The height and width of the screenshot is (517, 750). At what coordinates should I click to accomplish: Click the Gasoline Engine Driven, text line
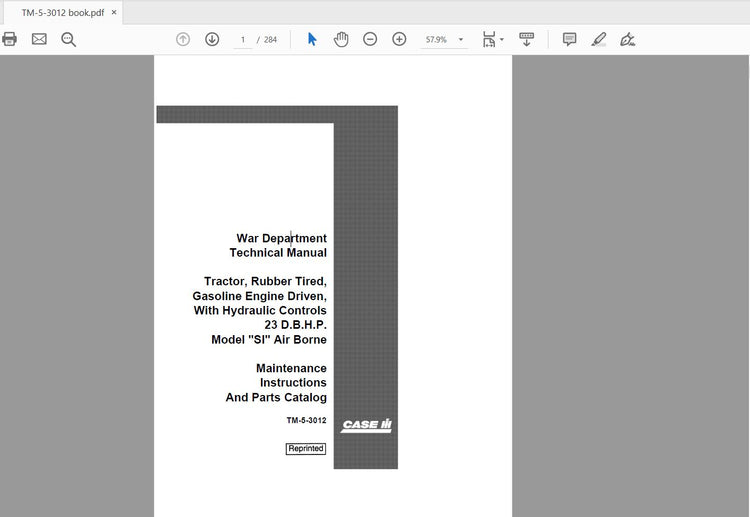point(260,296)
